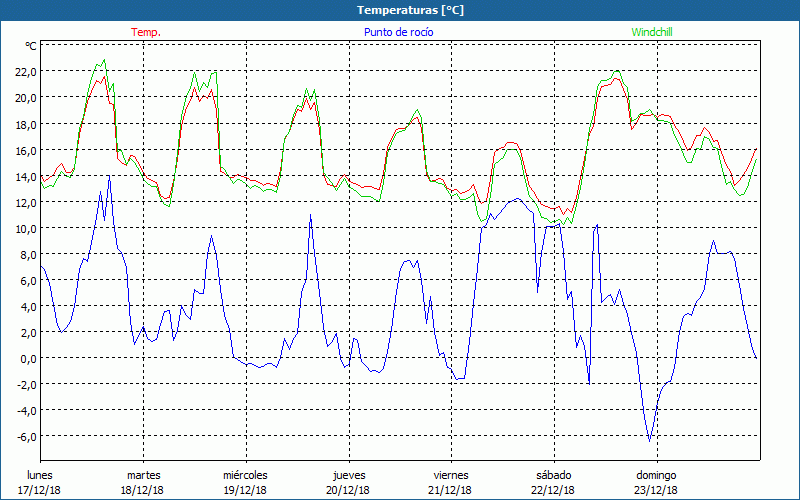Viewport: 800px width, 500px height.
Task: Click the date 18/12/18
Action: click(x=142, y=490)
